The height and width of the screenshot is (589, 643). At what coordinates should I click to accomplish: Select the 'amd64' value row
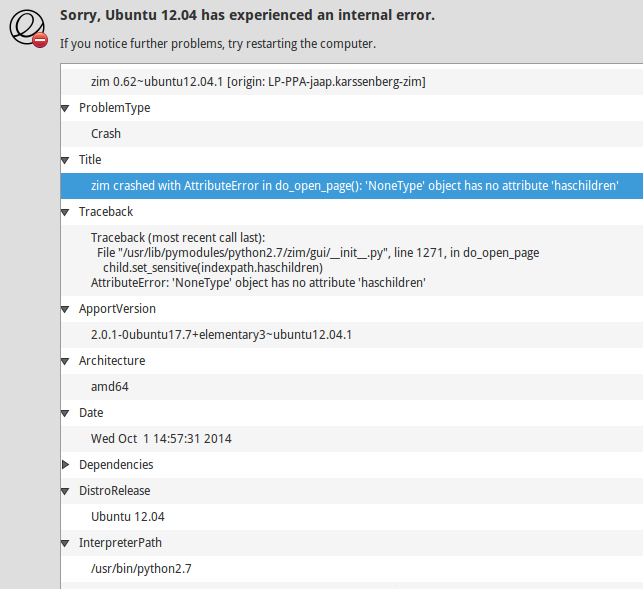(352, 387)
